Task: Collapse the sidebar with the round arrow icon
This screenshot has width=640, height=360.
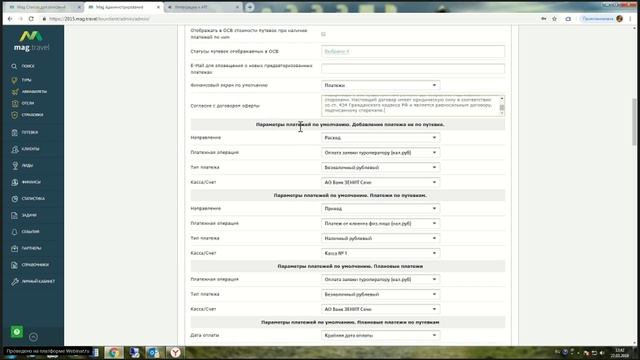Action: (33, 337)
